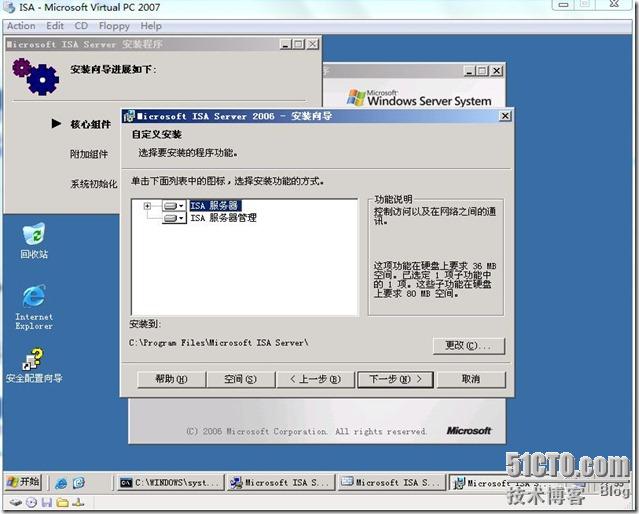Click the 核心组件 step in setup window
Screen dimensions: 639x514
pos(90,124)
